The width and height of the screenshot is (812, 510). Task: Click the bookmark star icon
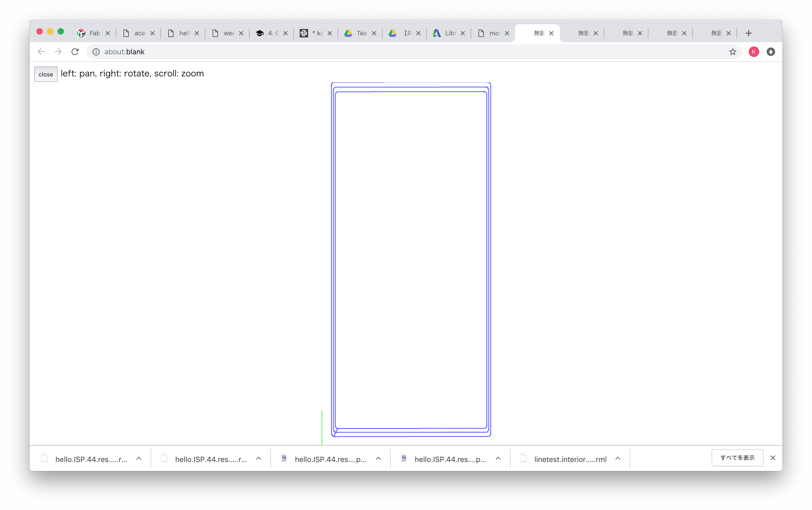coord(732,52)
